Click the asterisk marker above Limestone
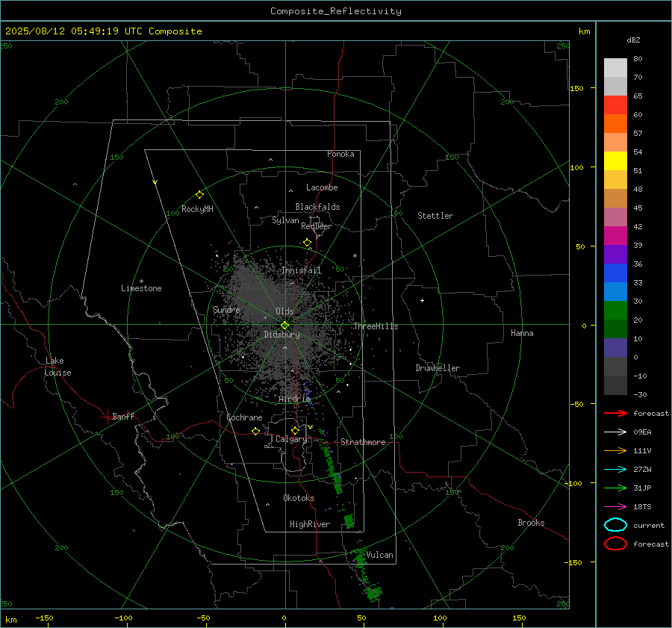Screen dimensions: 672x628 click(141, 282)
